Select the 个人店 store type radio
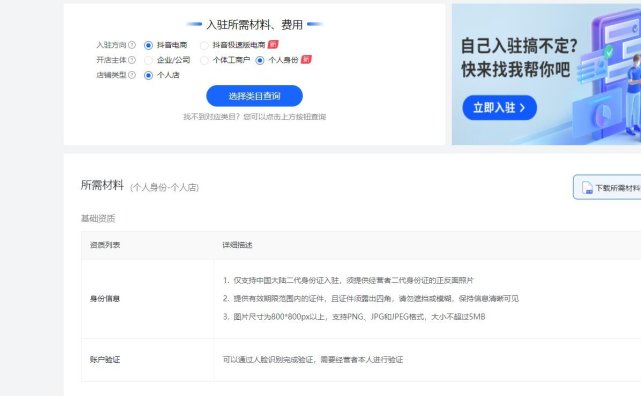Viewport: 641px width, 396px height. (x=148, y=75)
